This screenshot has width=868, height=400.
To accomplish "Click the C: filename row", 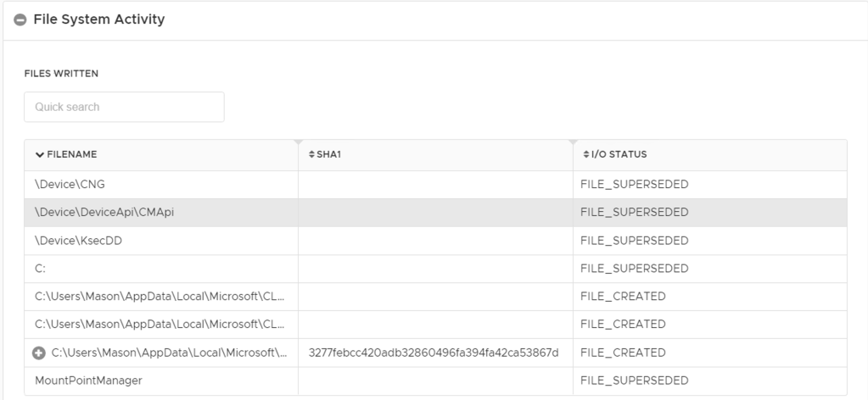I will coord(40,268).
